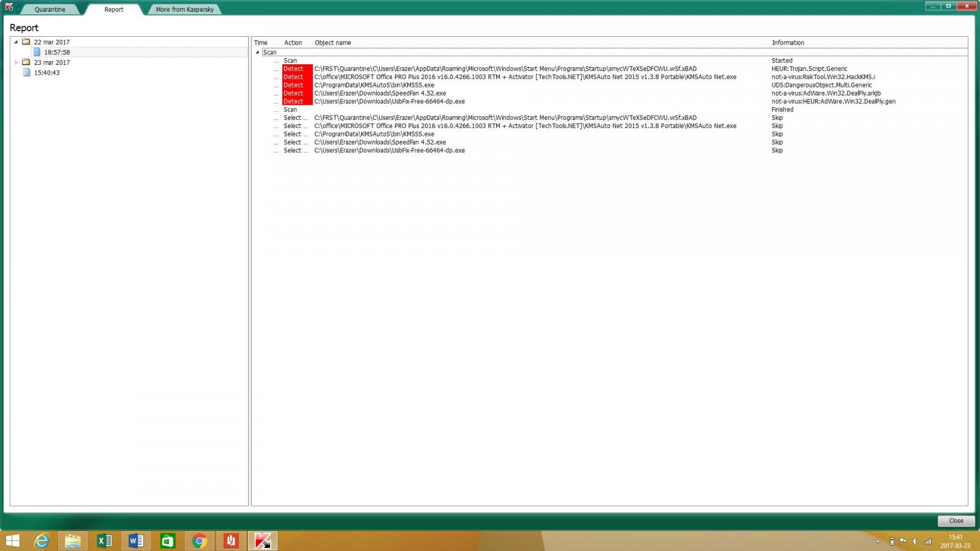The height and width of the screenshot is (551, 980).
Task: Open File Explorer from taskbar
Action: pos(73,541)
